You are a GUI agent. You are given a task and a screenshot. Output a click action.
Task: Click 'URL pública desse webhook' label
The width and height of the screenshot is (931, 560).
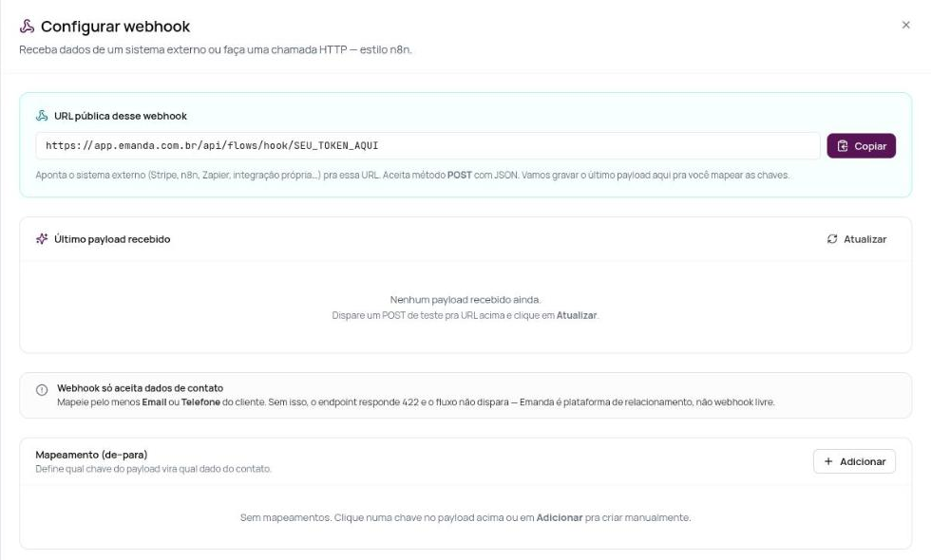(121, 116)
